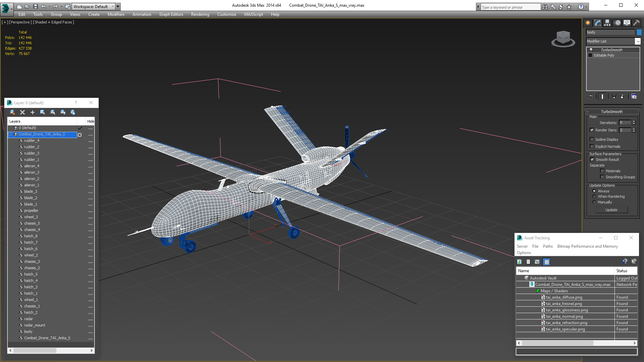Open the Utilities hammer panel tab

pos(636,23)
